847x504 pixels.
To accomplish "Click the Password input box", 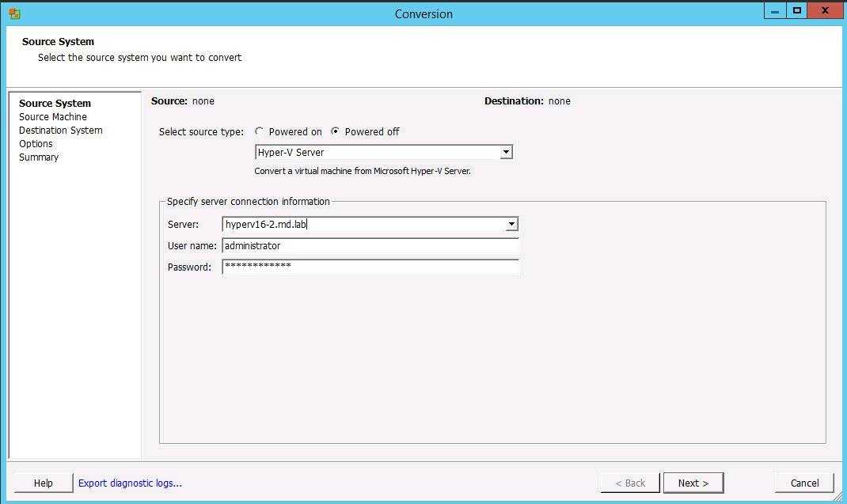I will click(x=370, y=267).
